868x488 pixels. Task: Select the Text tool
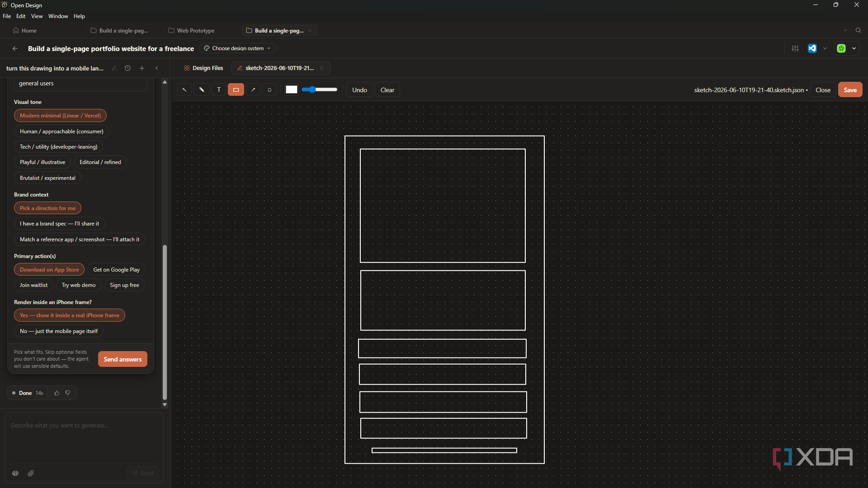tap(219, 89)
